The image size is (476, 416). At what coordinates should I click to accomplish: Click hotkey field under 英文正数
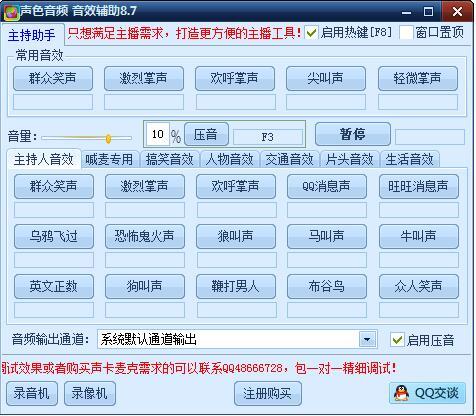[x=54, y=310]
